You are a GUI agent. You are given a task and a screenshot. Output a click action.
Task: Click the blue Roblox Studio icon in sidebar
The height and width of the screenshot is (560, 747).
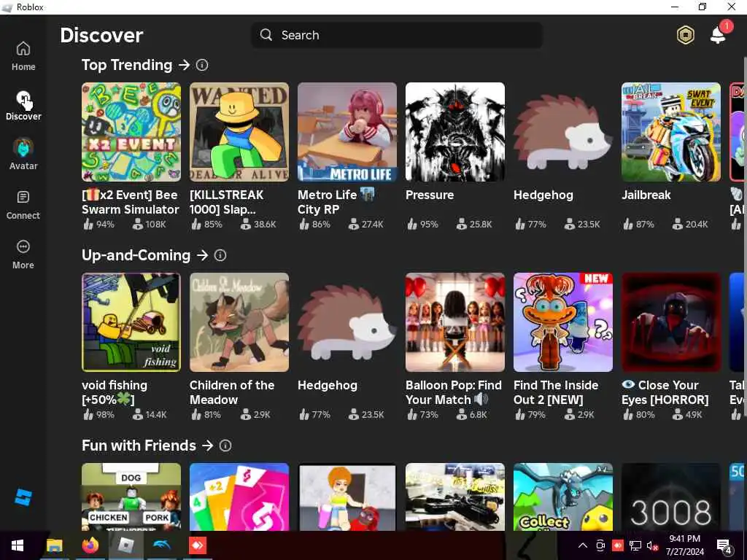[23, 497]
